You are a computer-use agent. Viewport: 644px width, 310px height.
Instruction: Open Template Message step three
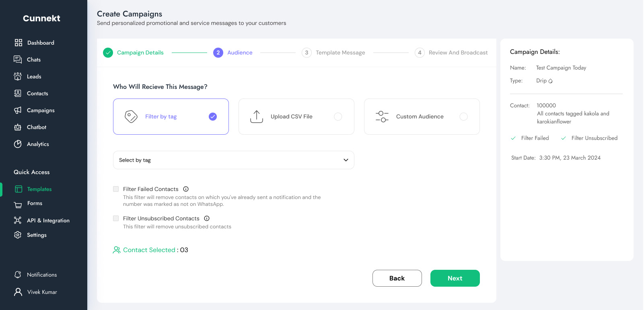340,53
